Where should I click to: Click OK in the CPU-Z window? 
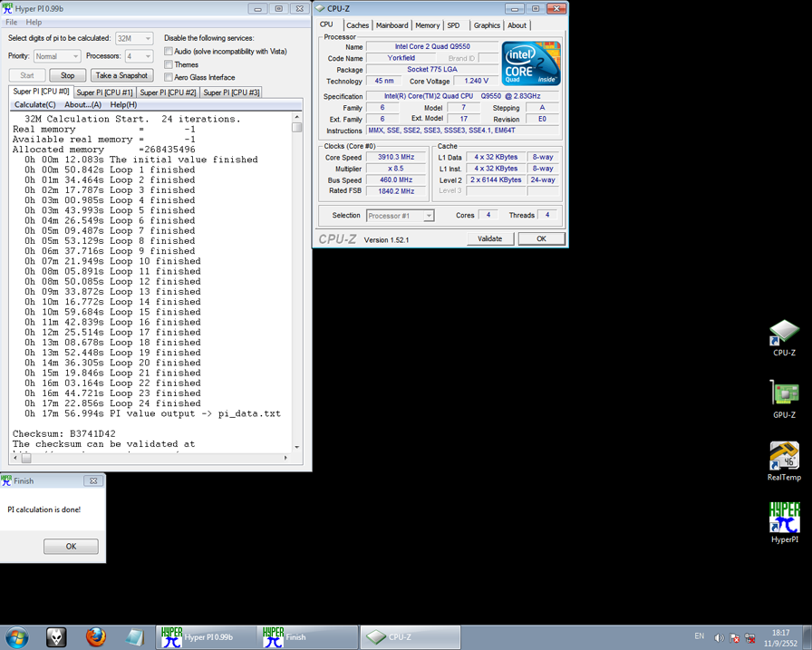(x=541, y=238)
